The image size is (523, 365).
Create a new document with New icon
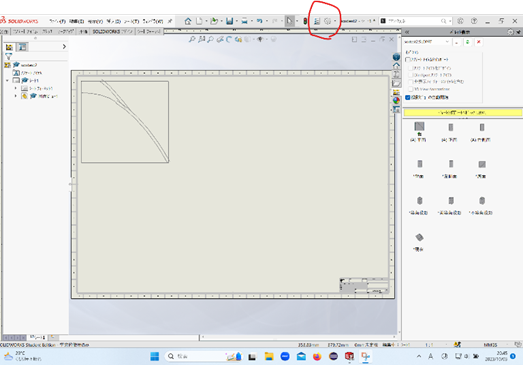pyautogui.click(x=199, y=21)
